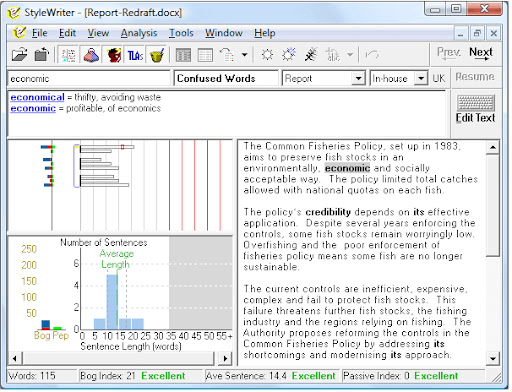Click the text scrollbar down arrow

[493, 359]
